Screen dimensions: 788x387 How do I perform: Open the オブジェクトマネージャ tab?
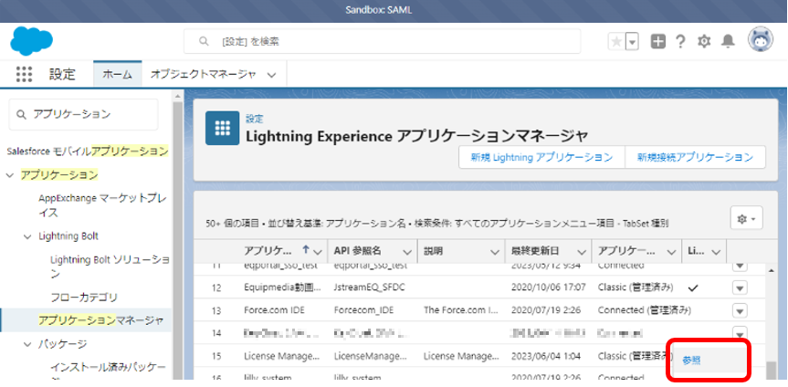click(x=214, y=74)
